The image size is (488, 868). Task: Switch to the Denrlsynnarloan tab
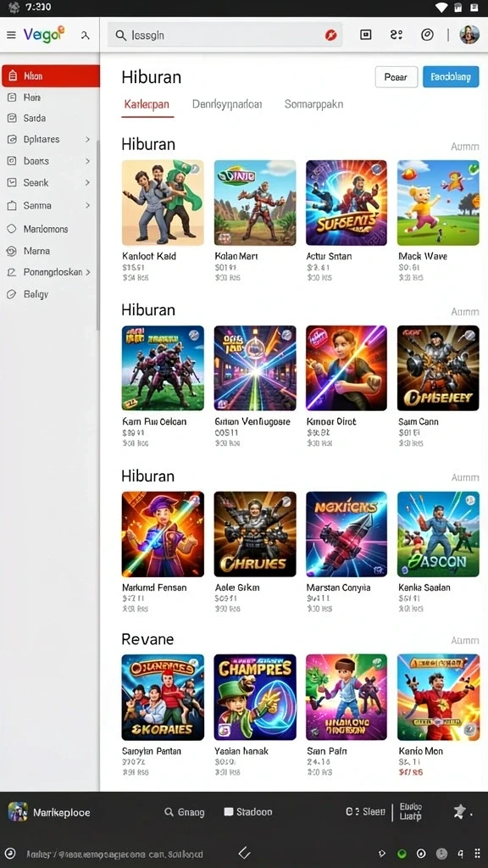point(227,104)
